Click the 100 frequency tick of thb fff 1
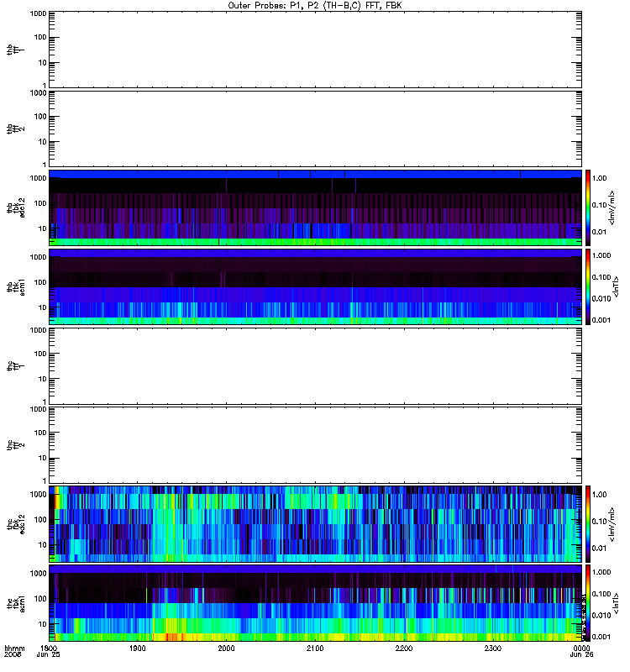Viewport: 630px width, 672px height. [x=40, y=37]
